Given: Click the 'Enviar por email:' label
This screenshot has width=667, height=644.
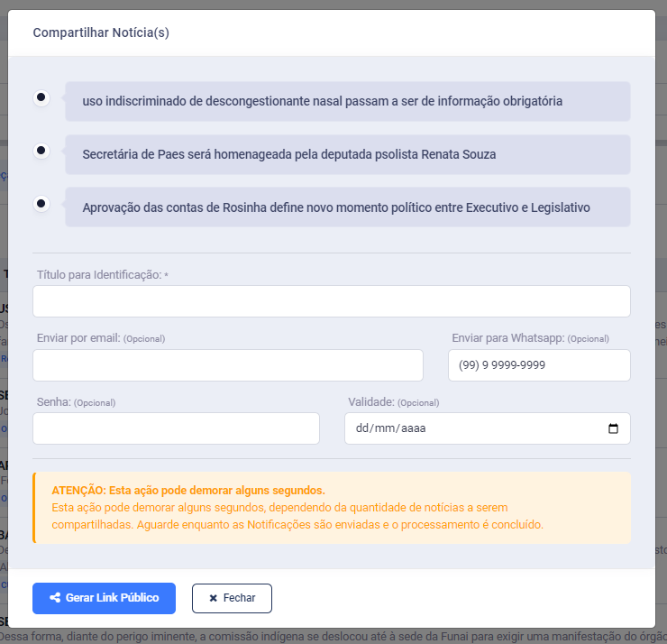Looking at the screenshot, I should (78, 338).
